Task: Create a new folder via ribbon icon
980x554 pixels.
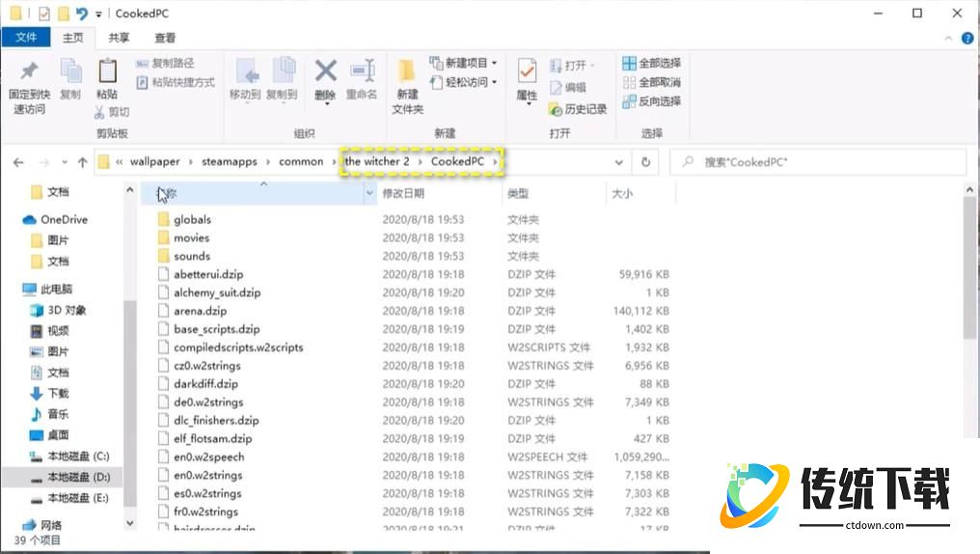Action: pos(407,72)
